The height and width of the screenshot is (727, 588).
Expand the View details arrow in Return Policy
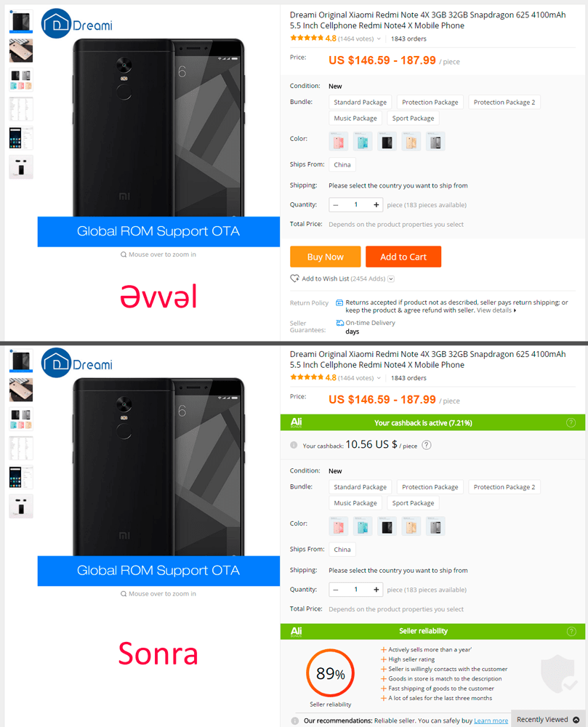click(515, 310)
